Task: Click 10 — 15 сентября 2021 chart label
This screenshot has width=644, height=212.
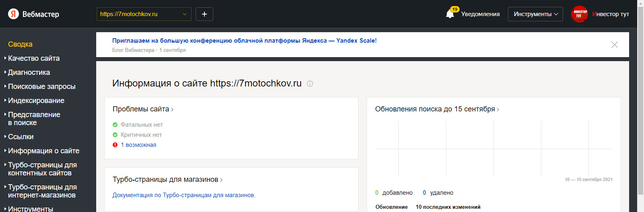Action: (588, 179)
